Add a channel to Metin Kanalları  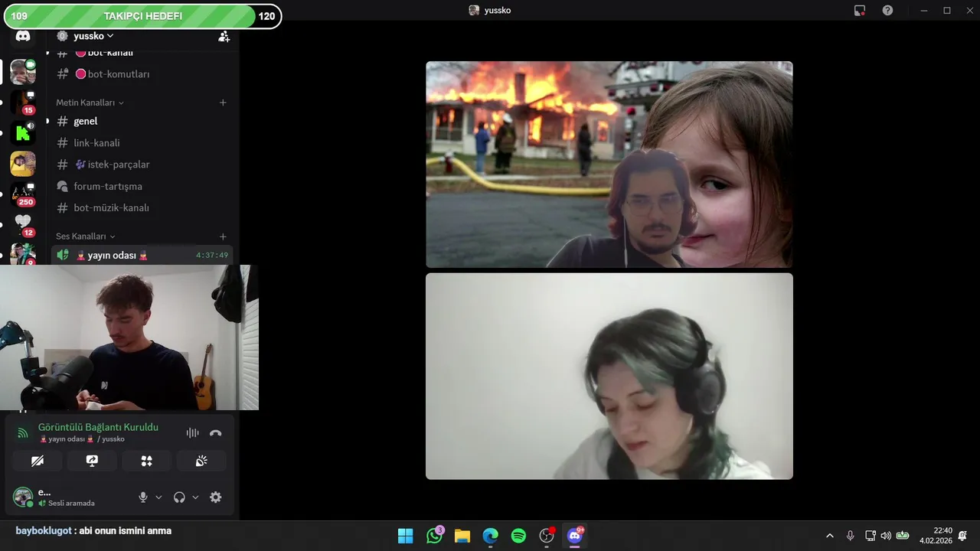pos(223,103)
